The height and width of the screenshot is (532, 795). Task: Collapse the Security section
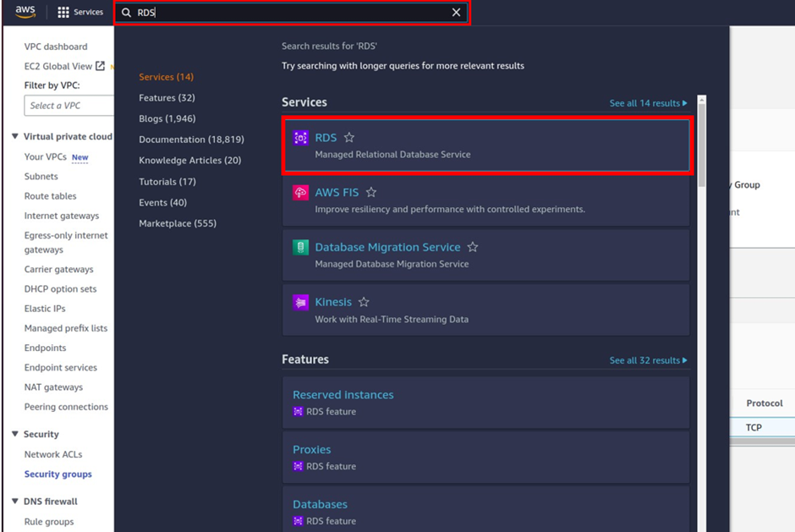click(15, 434)
